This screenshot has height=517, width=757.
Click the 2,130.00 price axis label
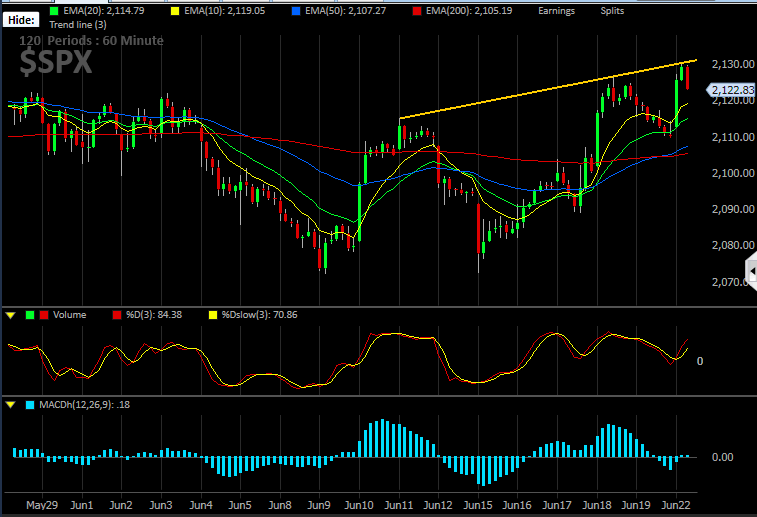(x=733, y=64)
